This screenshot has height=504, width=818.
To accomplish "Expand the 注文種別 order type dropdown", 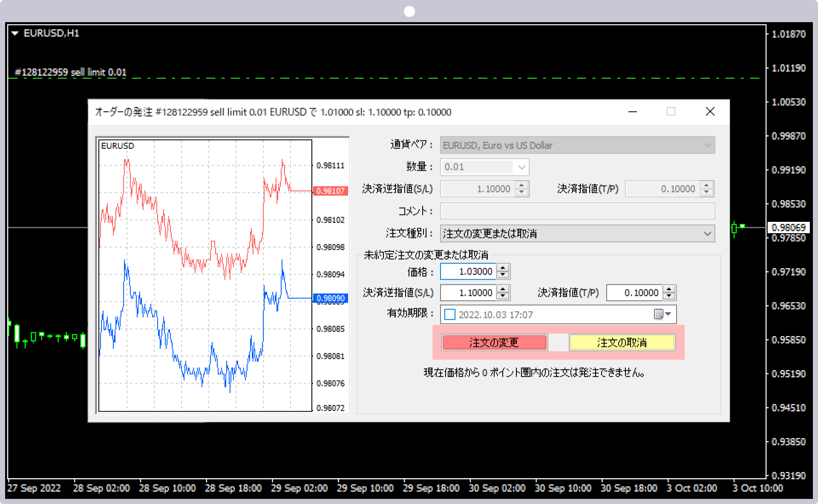I will point(707,233).
